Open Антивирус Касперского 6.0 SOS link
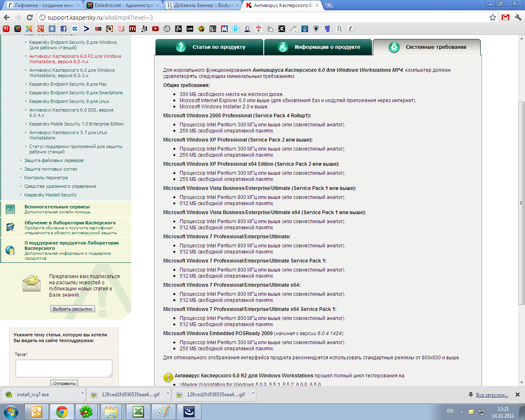 tap(71, 112)
